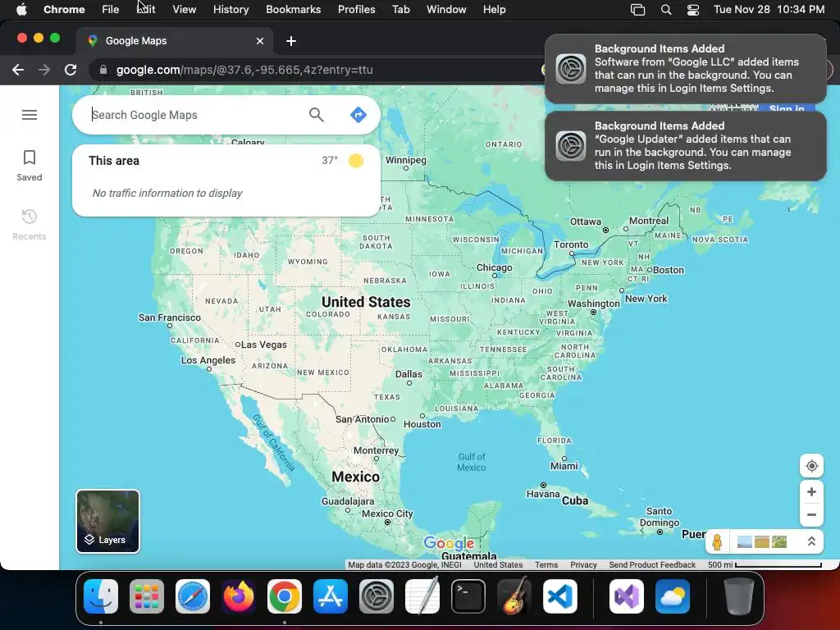Open Finder from the Dock
Image resolution: width=840 pixels, height=630 pixels.
pyautogui.click(x=101, y=596)
